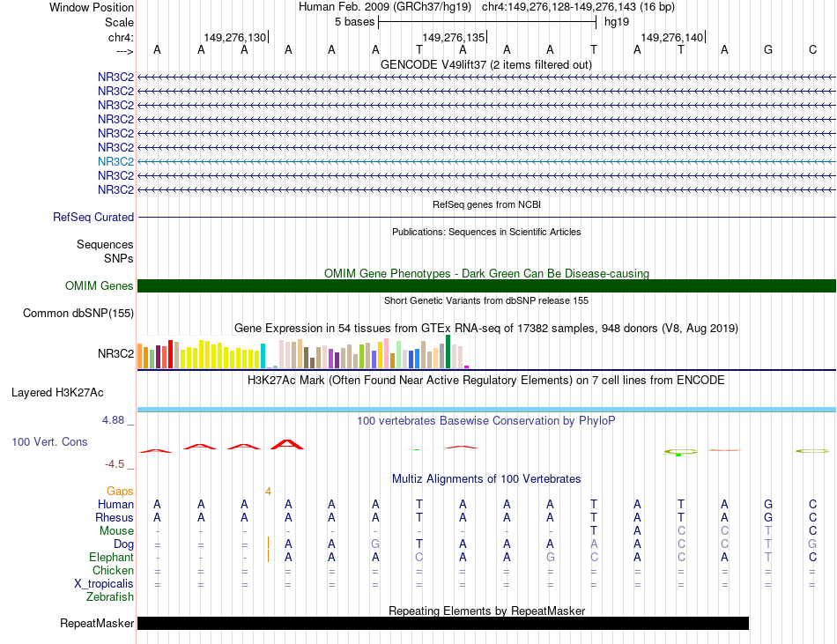Click the light-blue NR3C2 transcript arrow line
Screen dimensions: 837x644
point(486,161)
